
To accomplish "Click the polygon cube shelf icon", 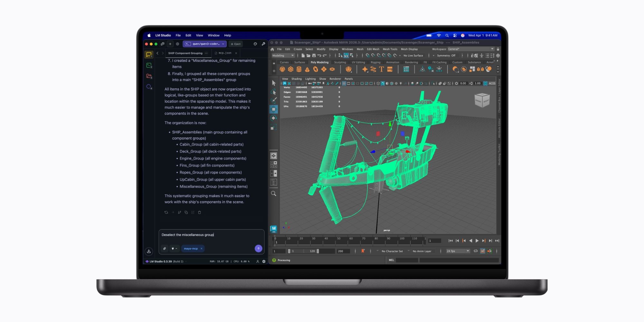I will [291, 69].
